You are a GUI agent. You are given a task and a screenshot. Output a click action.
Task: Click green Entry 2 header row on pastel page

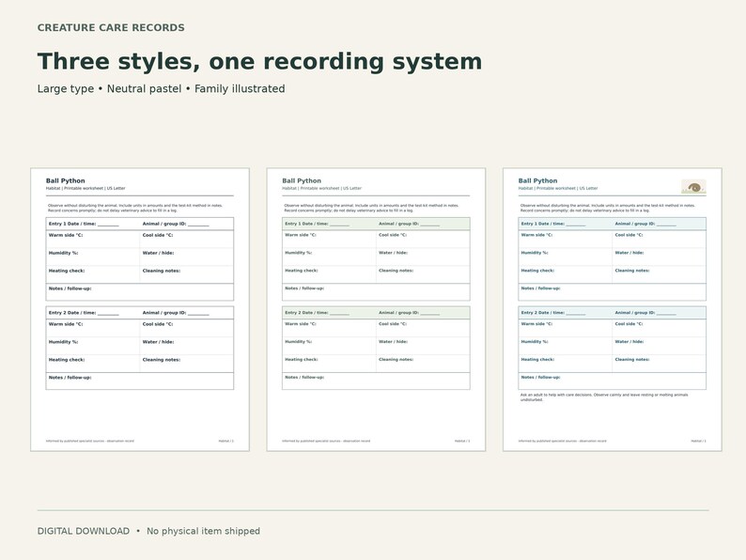377,313
